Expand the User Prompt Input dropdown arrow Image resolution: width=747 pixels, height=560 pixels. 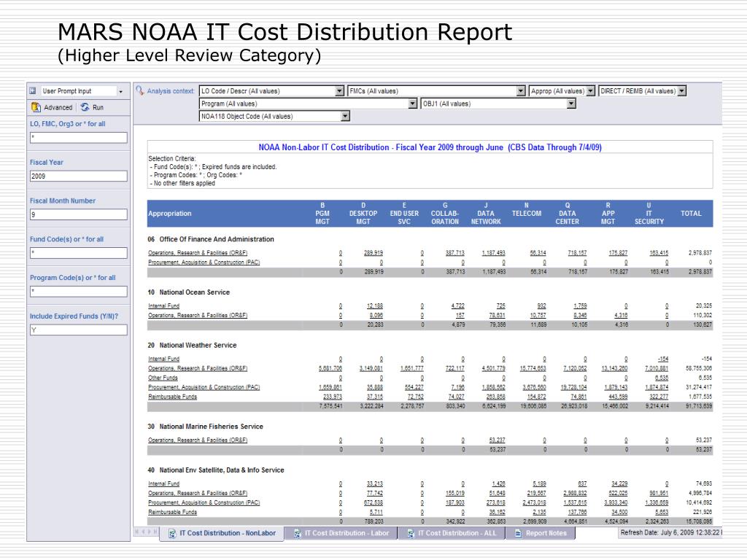121,91
